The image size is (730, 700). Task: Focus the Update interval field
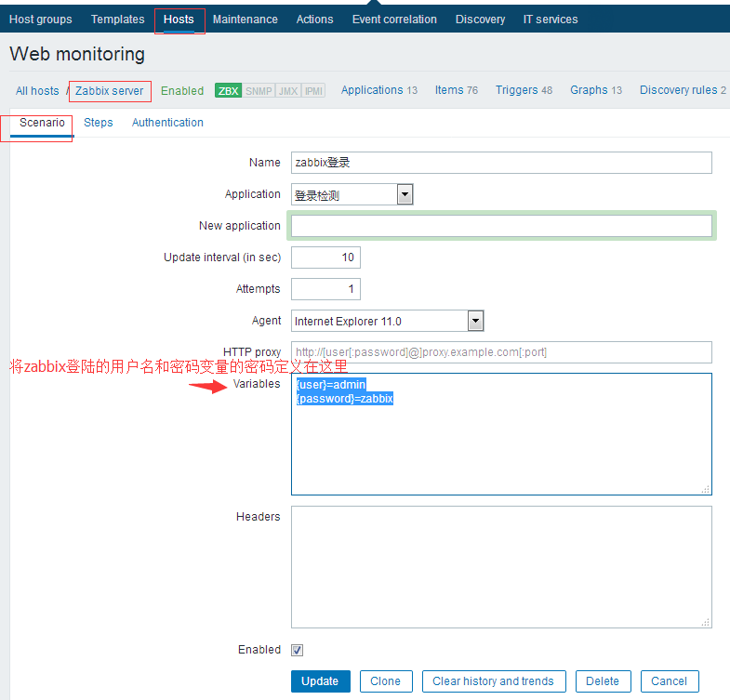click(325, 258)
